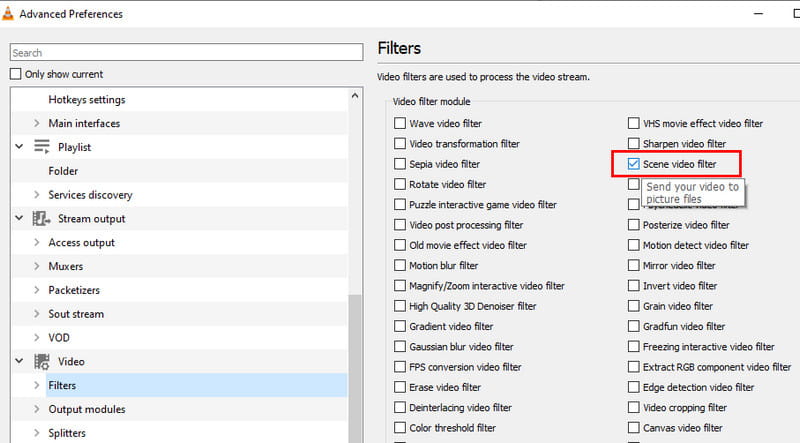Image resolution: width=800 pixels, height=443 pixels.
Task: Click the Playlist category icon
Action: click(42, 147)
